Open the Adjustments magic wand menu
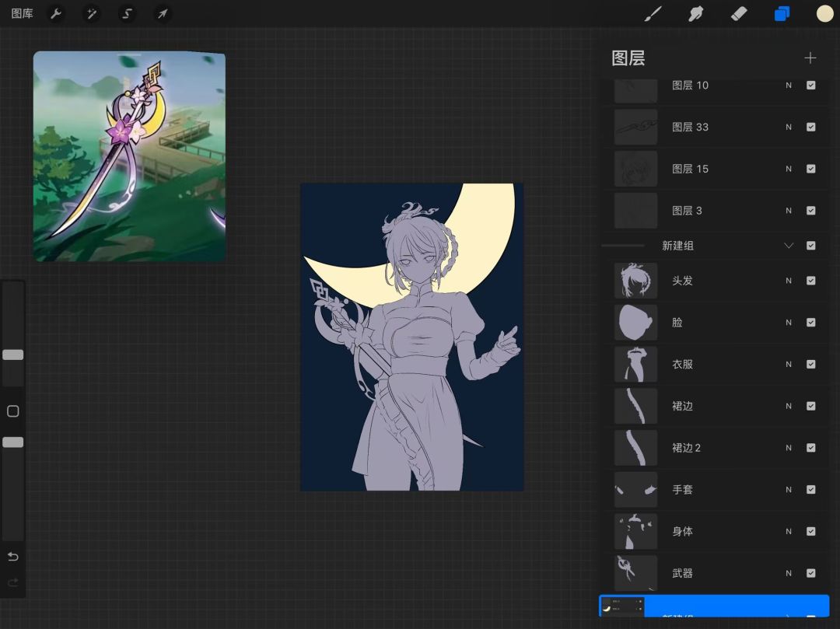840x629 pixels. click(x=92, y=13)
